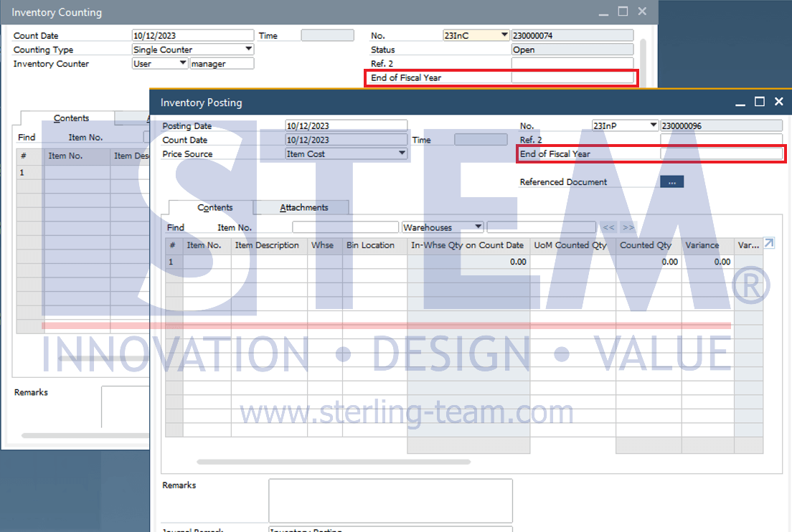Image resolution: width=792 pixels, height=532 pixels.
Task: Click the UoM Counted Qty column header
Action: [x=572, y=245]
